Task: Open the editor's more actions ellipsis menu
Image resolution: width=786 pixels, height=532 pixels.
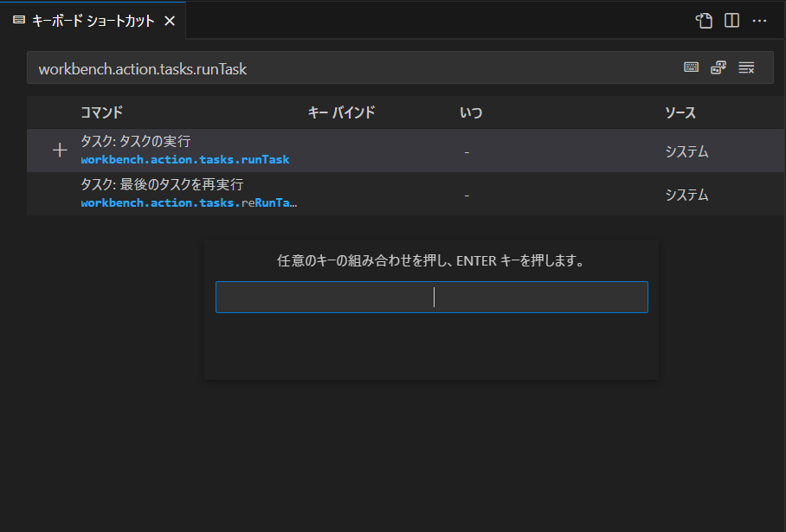Action: 759,21
